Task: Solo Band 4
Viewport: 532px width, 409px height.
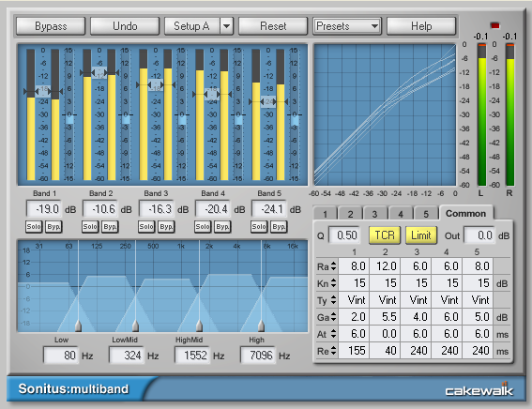Action: [x=203, y=226]
